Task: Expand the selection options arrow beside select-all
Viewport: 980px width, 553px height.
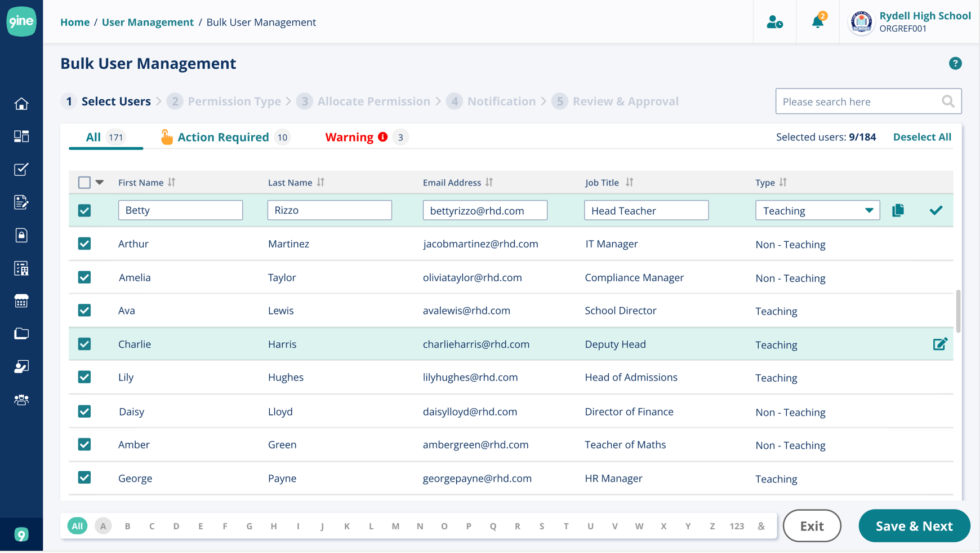Action: [x=100, y=182]
